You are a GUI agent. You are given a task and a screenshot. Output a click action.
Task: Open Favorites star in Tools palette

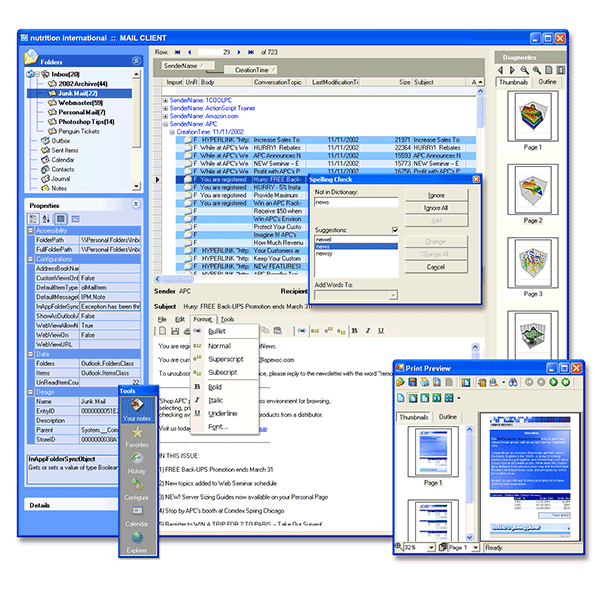click(137, 437)
